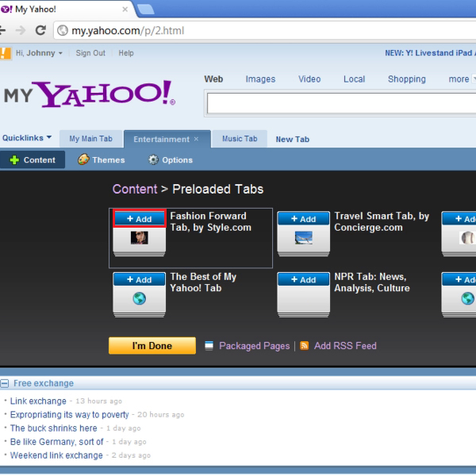Open the Link exchange article
This screenshot has height=476, width=476.
38,401
